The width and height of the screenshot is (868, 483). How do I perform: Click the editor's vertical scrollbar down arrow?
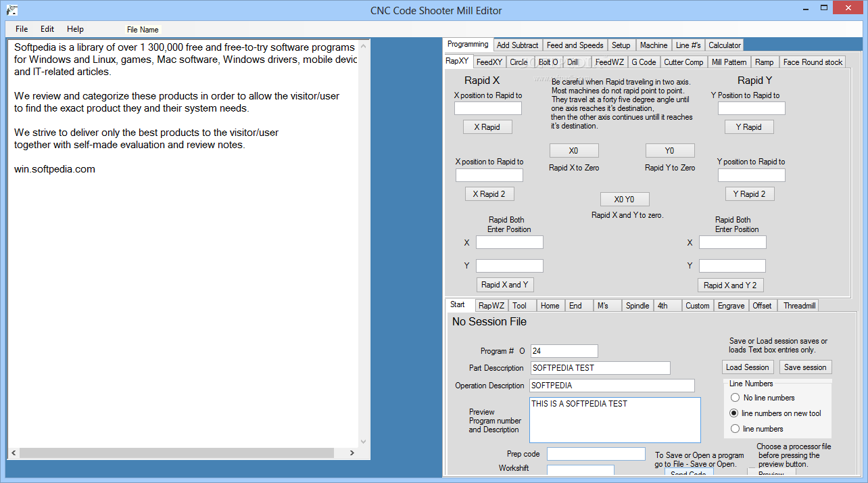(364, 441)
